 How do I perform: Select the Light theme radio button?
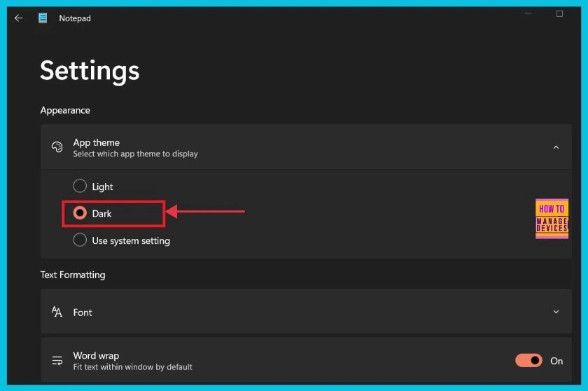pos(80,186)
